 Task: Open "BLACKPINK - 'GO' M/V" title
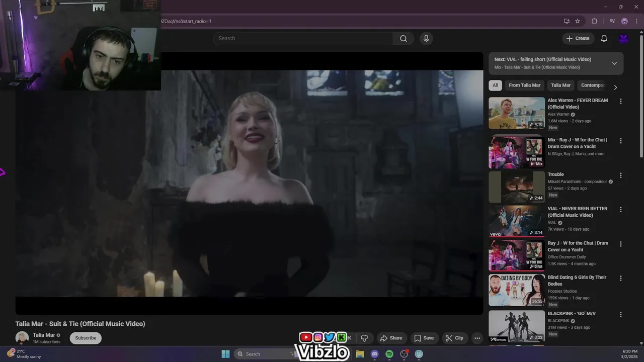click(x=572, y=314)
